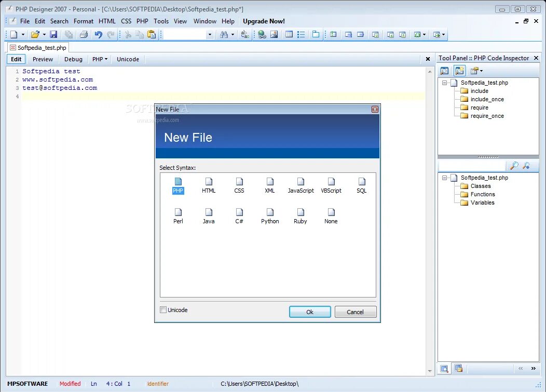The height and width of the screenshot is (392, 546).
Task: Select the Functions folder in inspector tree
Action: pos(483,194)
